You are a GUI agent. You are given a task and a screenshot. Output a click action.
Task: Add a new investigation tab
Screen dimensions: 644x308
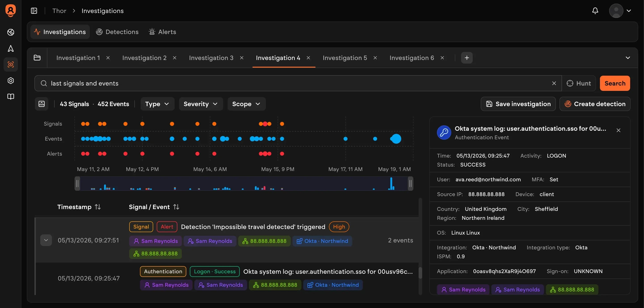click(x=467, y=58)
